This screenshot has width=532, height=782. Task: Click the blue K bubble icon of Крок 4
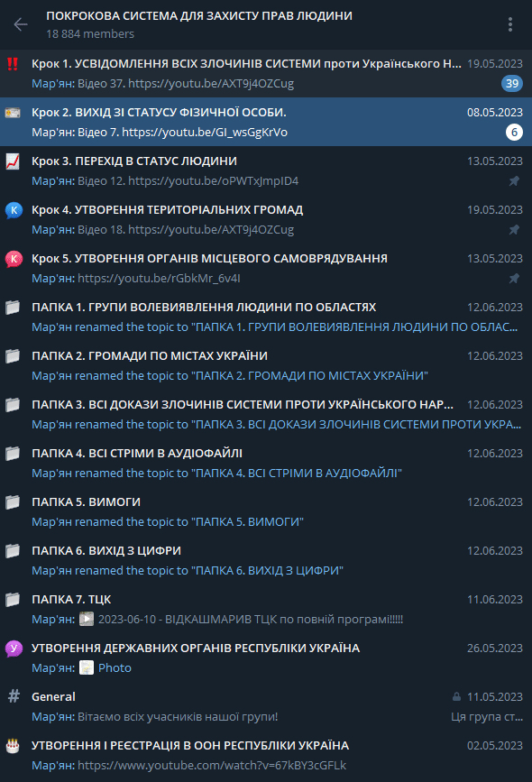pyautogui.click(x=14, y=210)
